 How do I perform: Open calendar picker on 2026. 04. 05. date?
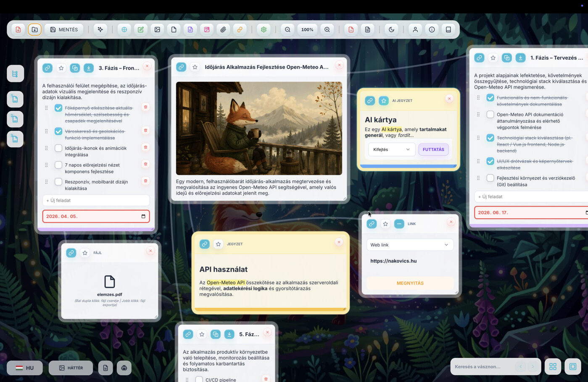coord(143,216)
